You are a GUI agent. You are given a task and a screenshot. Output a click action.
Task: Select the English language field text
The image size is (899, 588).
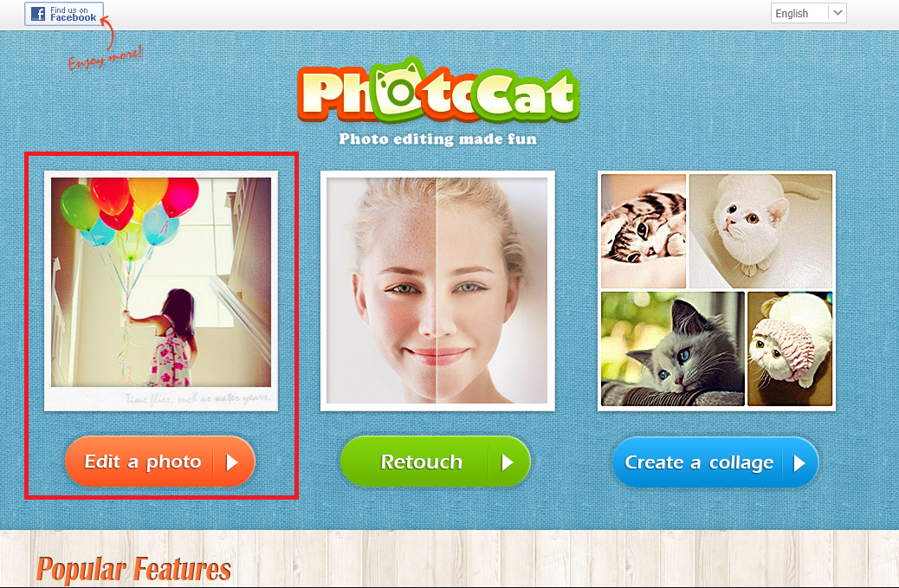(x=792, y=13)
